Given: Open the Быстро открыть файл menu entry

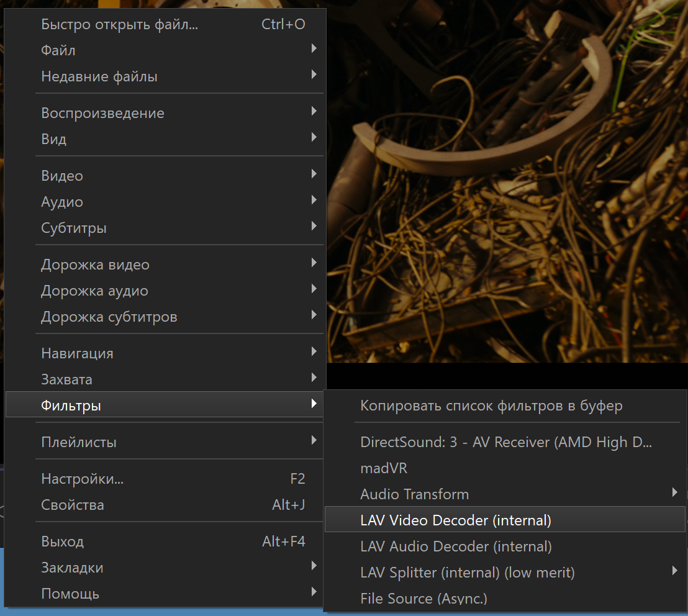Looking at the screenshot, I should click(119, 25).
